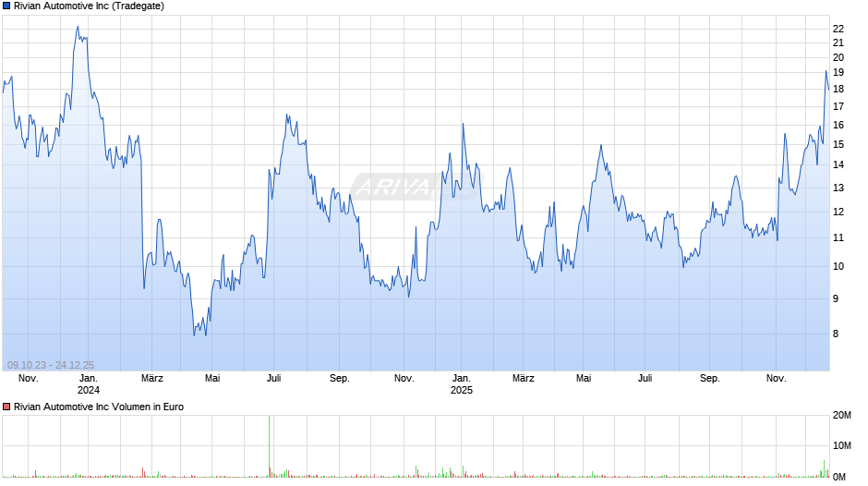868x486 pixels.
Task: Click the blue Rivian price legend square
Action: (6, 6)
